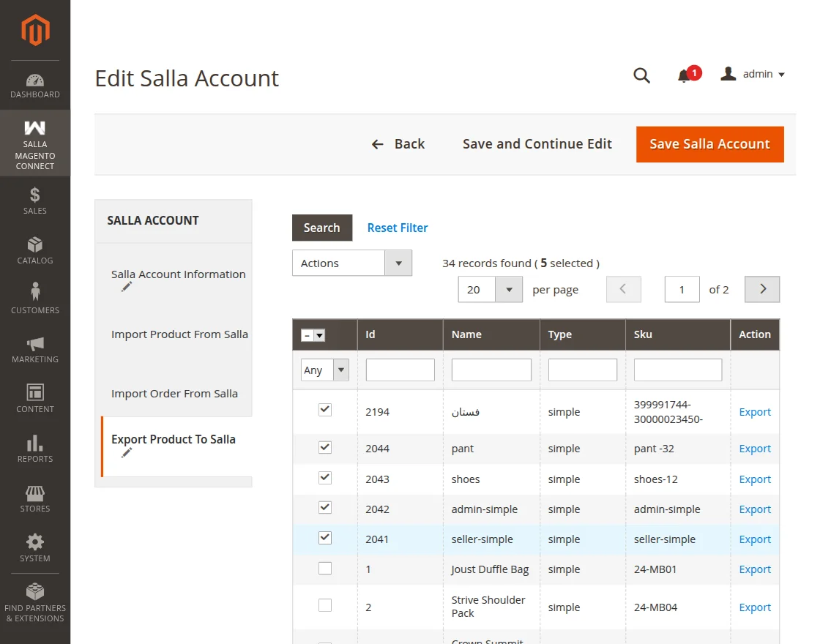Click the search magnifier icon
820x644 pixels.
coord(641,75)
